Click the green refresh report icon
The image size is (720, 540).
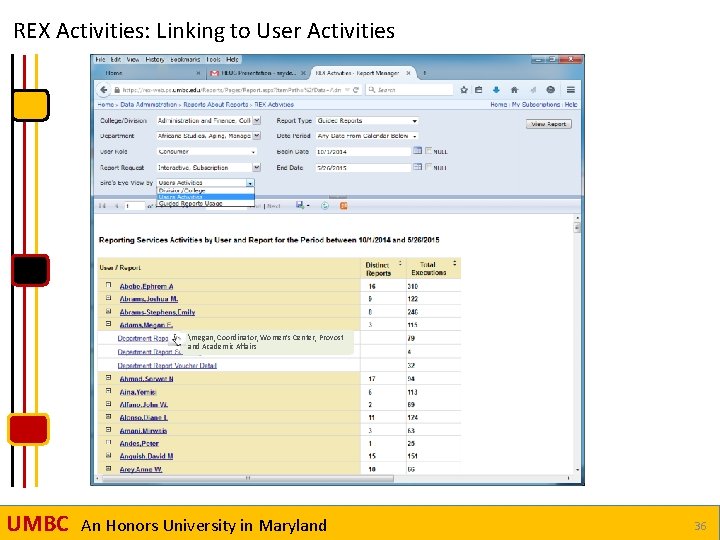[325, 206]
